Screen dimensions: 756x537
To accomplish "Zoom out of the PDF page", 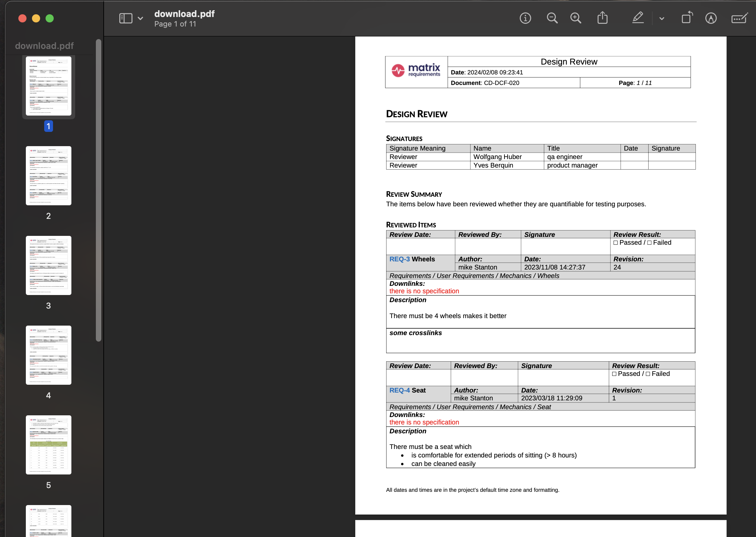I will pos(552,18).
